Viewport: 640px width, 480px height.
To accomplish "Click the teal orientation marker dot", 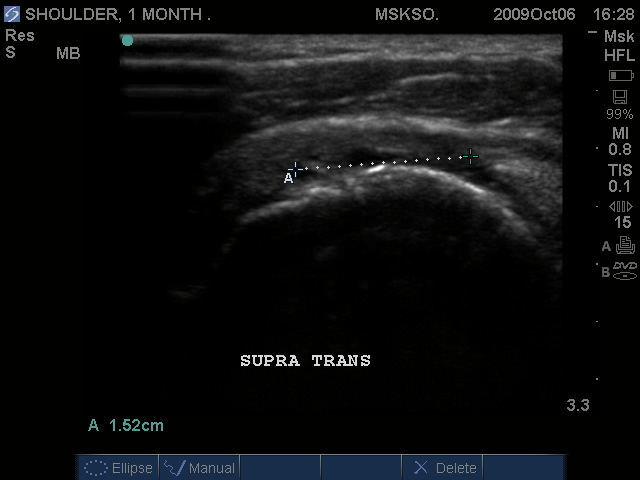I will 127,41.
